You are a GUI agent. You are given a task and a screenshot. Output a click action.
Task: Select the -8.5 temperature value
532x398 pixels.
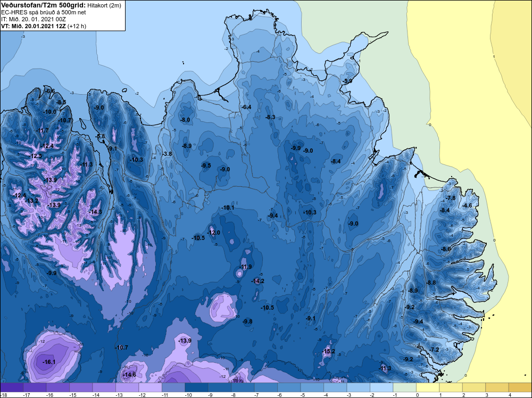coord(61,102)
